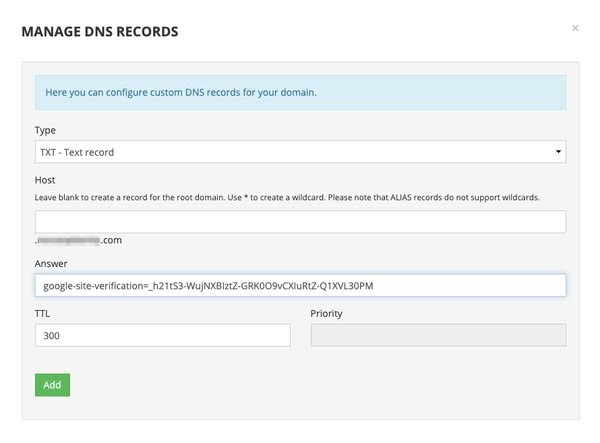The width and height of the screenshot is (600, 443).
Task: Click the 300 value in TTL
Action: [x=53, y=335]
